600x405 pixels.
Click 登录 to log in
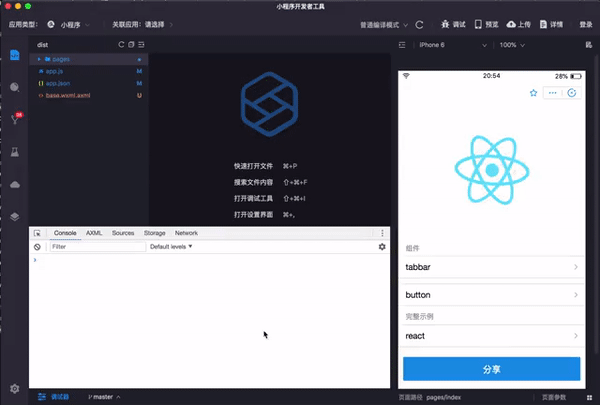point(585,24)
